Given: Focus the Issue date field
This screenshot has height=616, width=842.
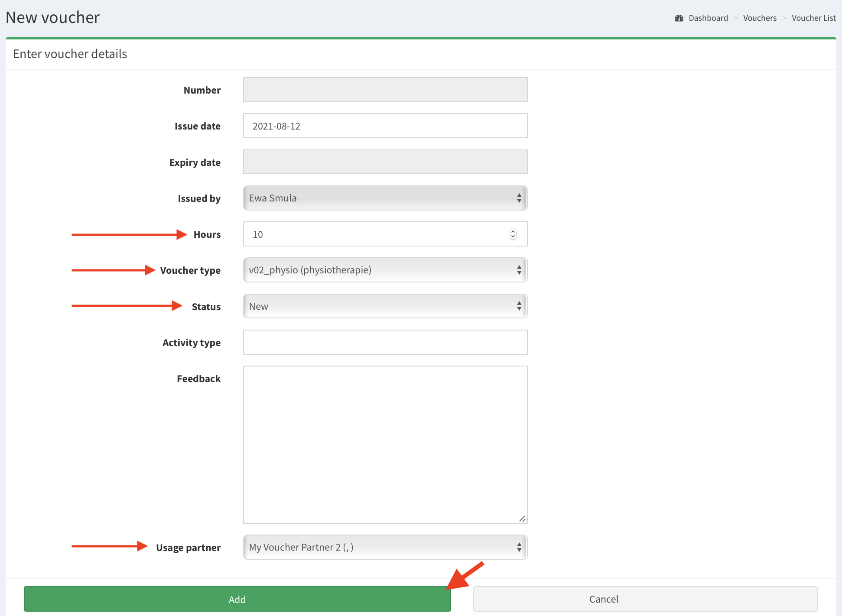Looking at the screenshot, I should pyautogui.click(x=385, y=126).
